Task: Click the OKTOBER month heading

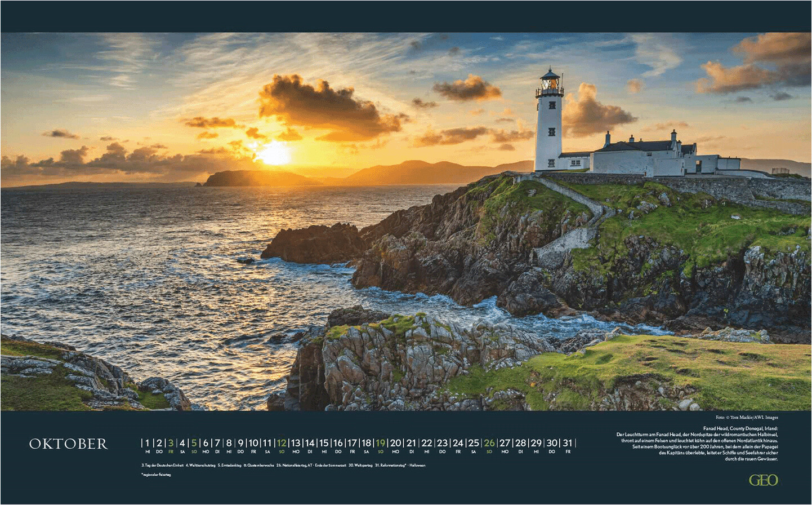Action: [68, 444]
